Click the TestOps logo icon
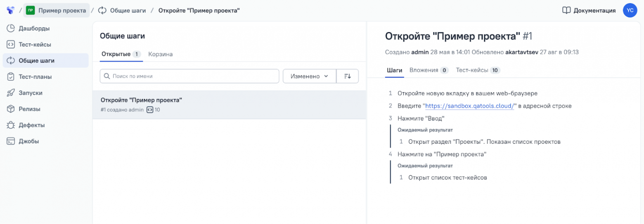The height and width of the screenshot is (224, 644). tap(10, 10)
